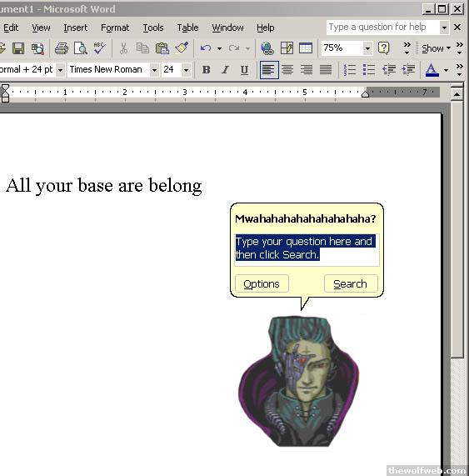469x476 pixels.
Task: Open the font size 24 dropdown
Action: pos(187,70)
